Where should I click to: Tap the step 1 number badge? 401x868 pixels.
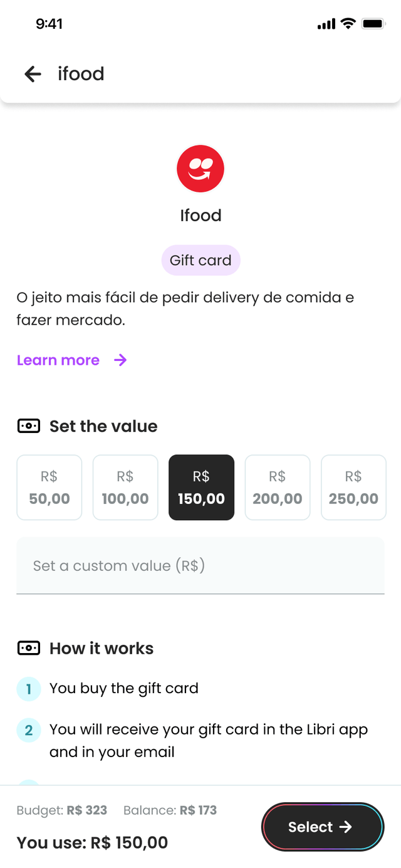[x=29, y=689]
